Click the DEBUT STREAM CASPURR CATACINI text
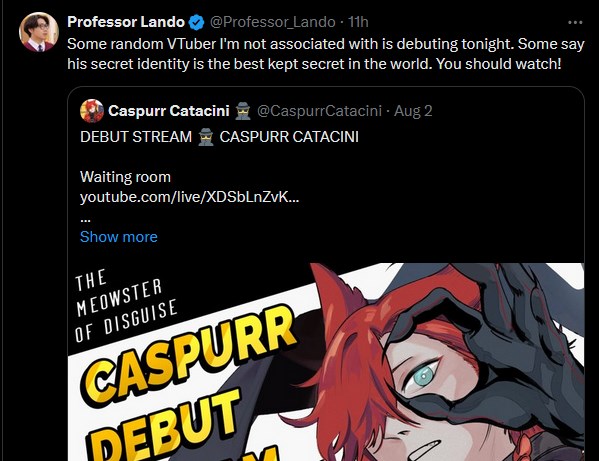 pyautogui.click(x=219, y=137)
